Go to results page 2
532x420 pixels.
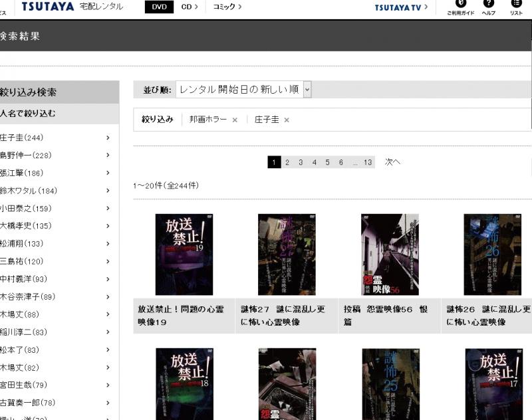tap(287, 162)
